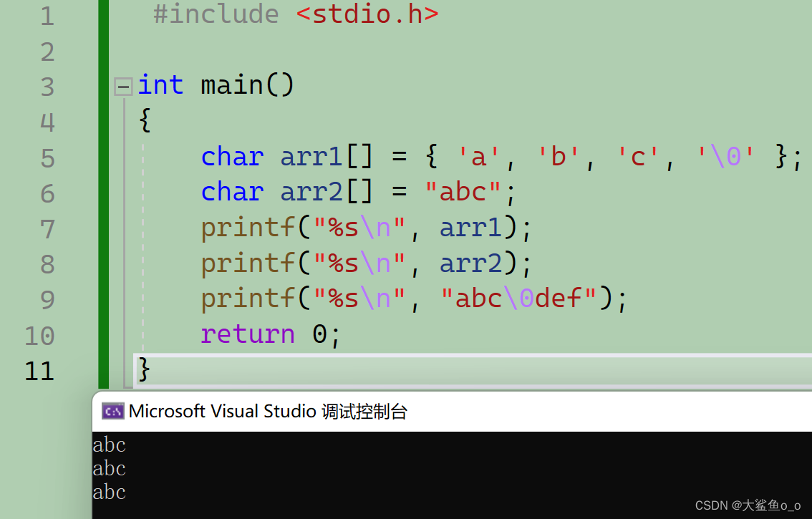The width and height of the screenshot is (812, 519).
Task: Click the 'return' keyword
Action: pos(248,334)
